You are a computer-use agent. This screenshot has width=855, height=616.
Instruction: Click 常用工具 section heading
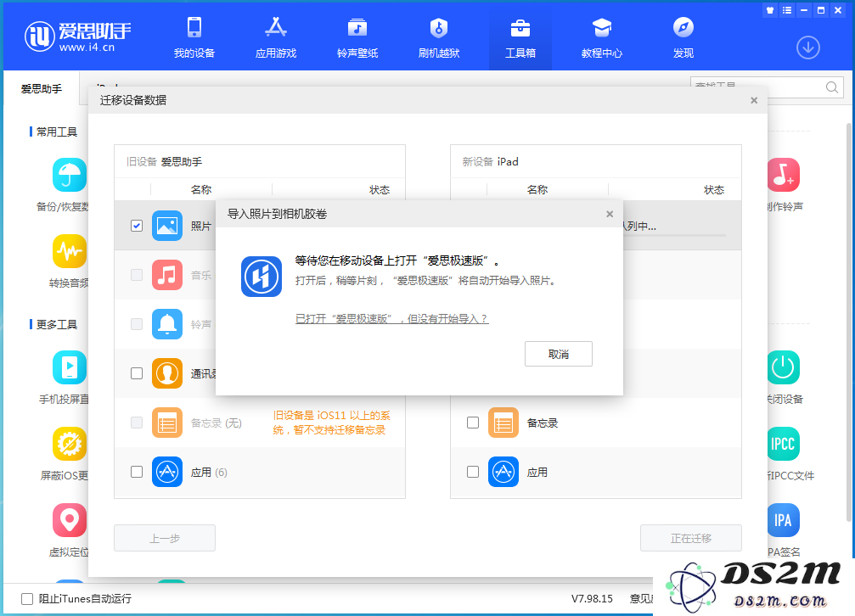[57, 132]
